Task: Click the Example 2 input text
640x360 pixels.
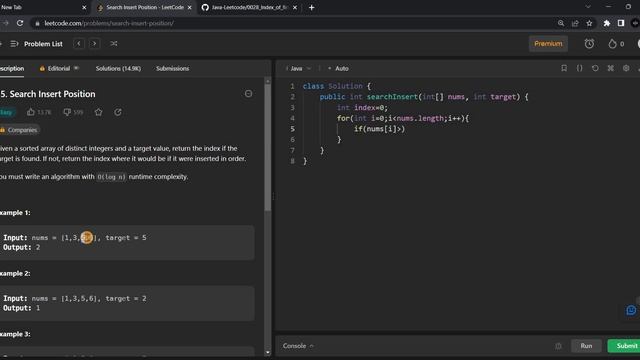Action: [x=75, y=298]
